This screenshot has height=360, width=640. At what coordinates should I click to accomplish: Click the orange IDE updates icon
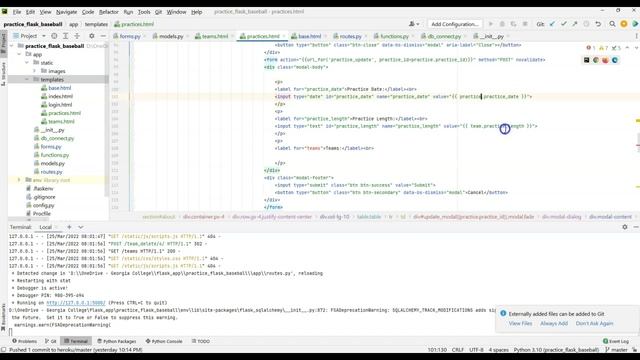click(x=624, y=24)
